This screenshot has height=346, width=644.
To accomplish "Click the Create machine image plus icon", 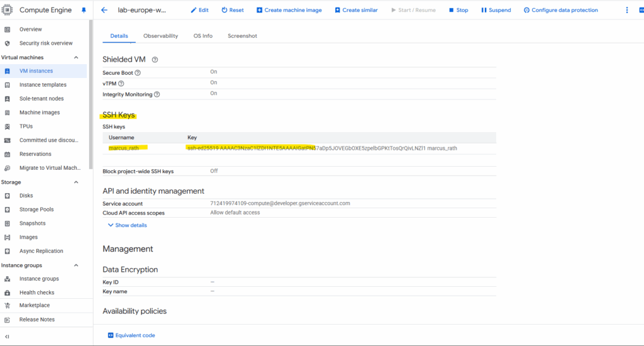I will [259, 10].
